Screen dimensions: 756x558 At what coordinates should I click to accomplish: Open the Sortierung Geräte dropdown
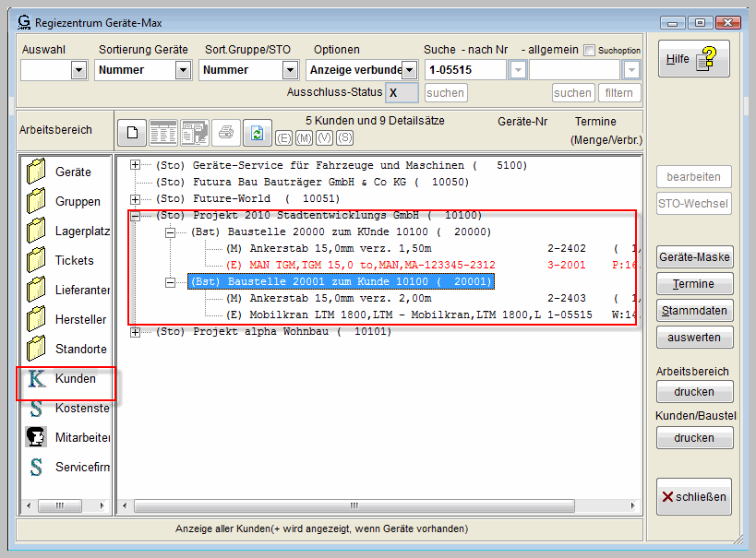183,70
